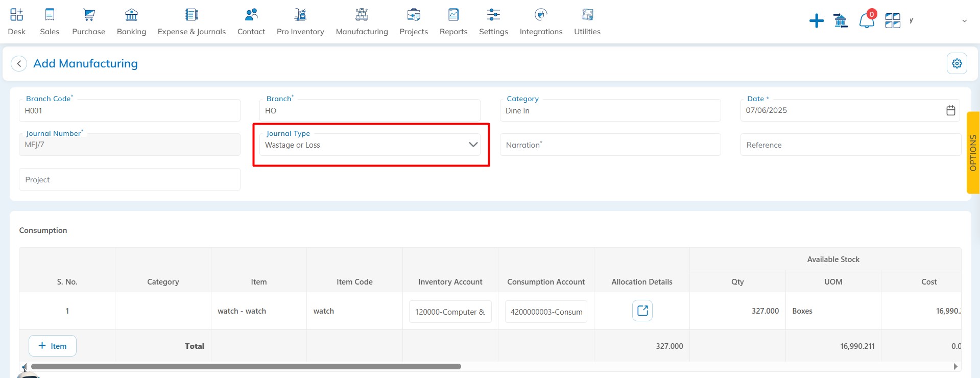Click the Available Stock column header
The height and width of the screenshot is (378, 980).
[x=833, y=259]
